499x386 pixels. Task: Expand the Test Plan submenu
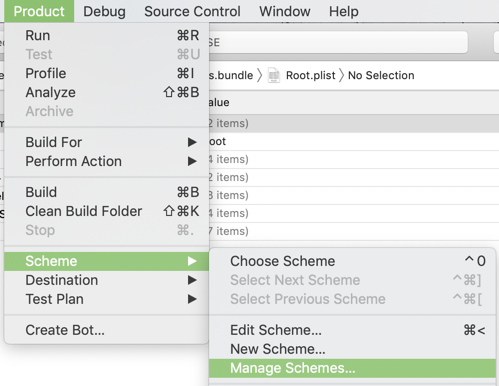click(x=107, y=299)
